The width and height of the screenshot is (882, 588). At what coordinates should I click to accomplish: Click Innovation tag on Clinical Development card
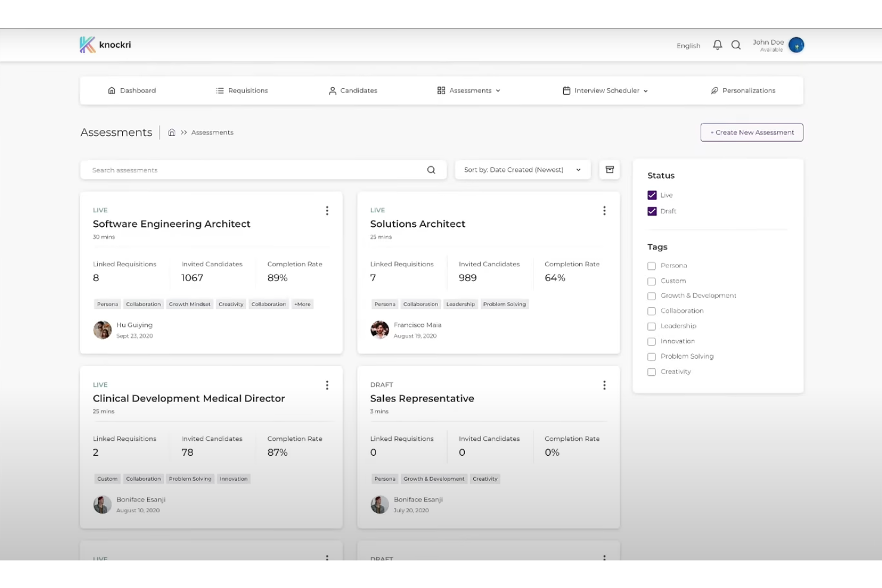coord(234,478)
